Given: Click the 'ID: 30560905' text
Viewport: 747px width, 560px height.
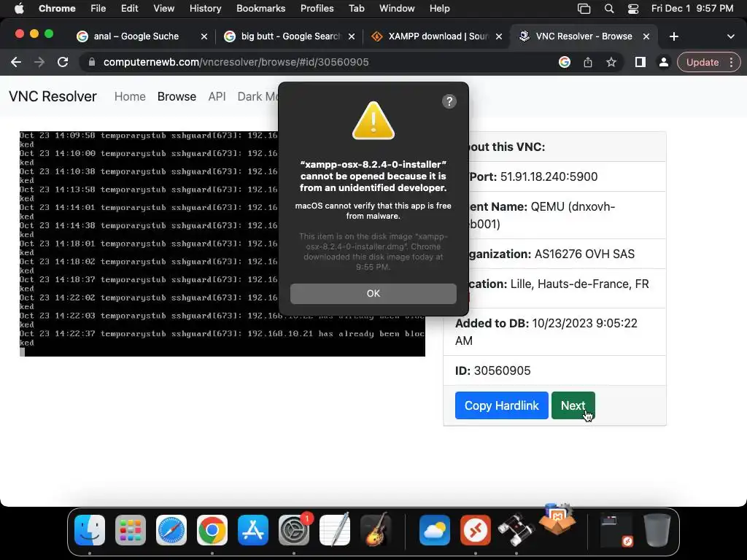Looking at the screenshot, I should point(492,370).
